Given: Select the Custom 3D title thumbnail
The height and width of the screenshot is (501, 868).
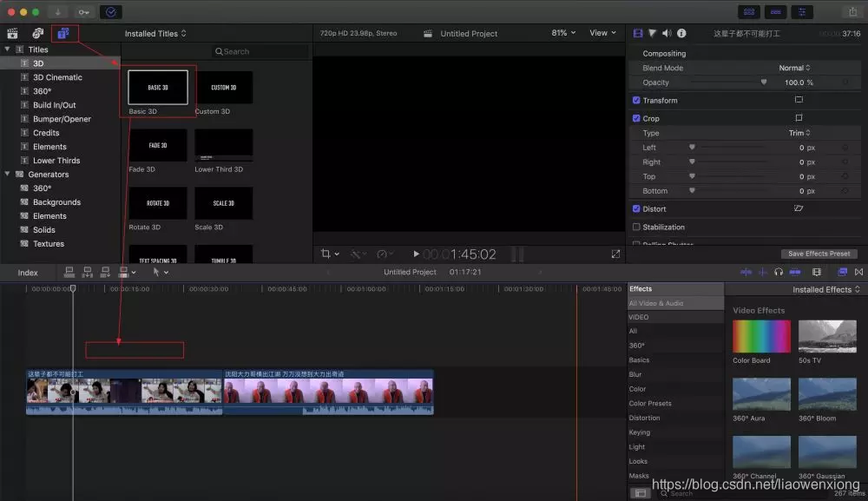Looking at the screenshot, I should (224, 88).
